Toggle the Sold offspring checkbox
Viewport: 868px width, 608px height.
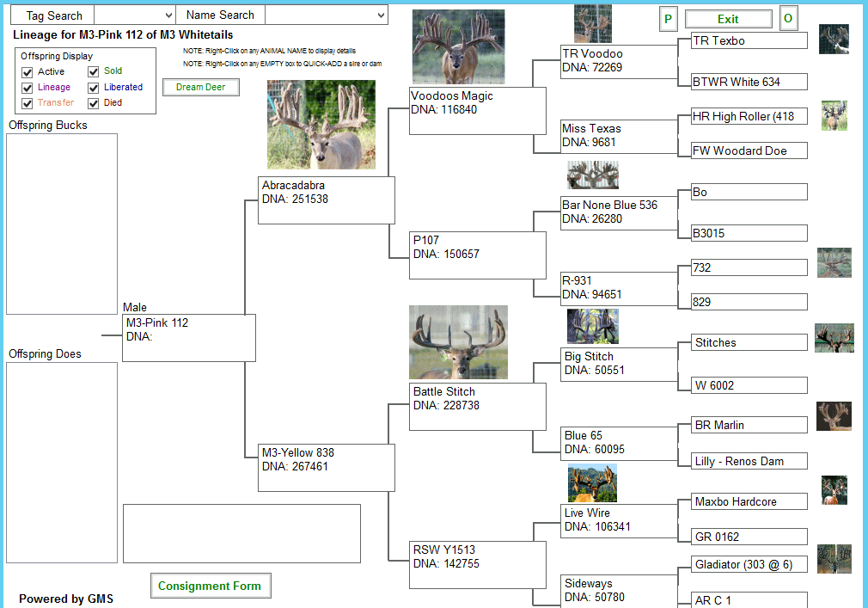[94, 72]
